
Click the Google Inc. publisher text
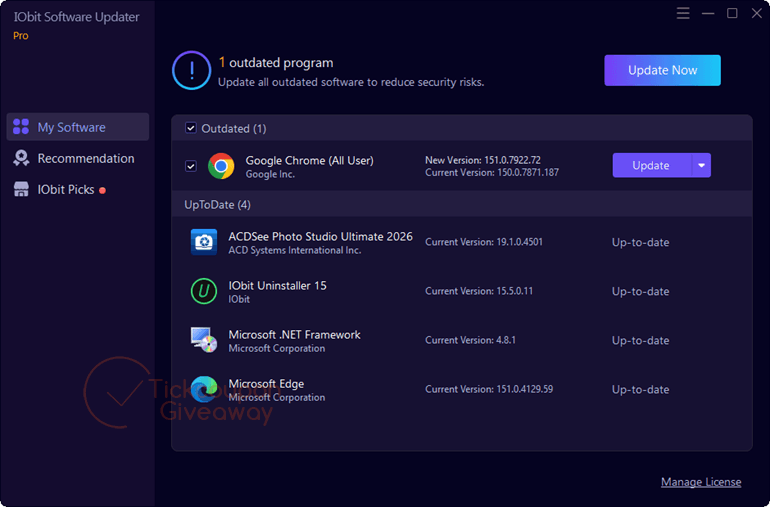tap(270, 174)
